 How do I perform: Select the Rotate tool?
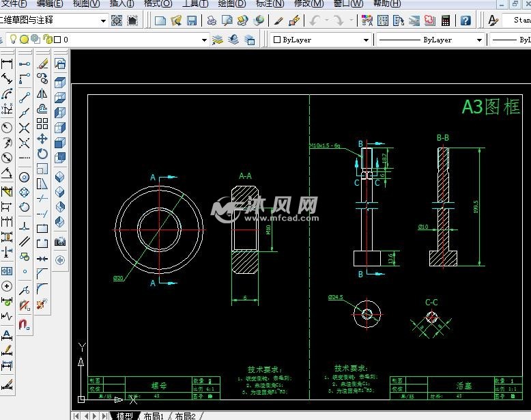pyautogui.click(x=42, y=154)
